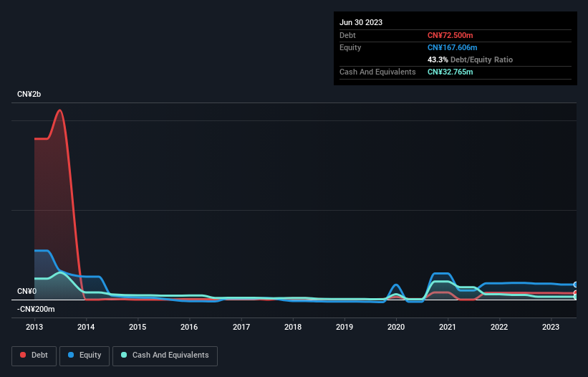Click the red Debt end-point marker
This screenshot has width=588, height=377.
pyautogui.click(x=576, y=293)
